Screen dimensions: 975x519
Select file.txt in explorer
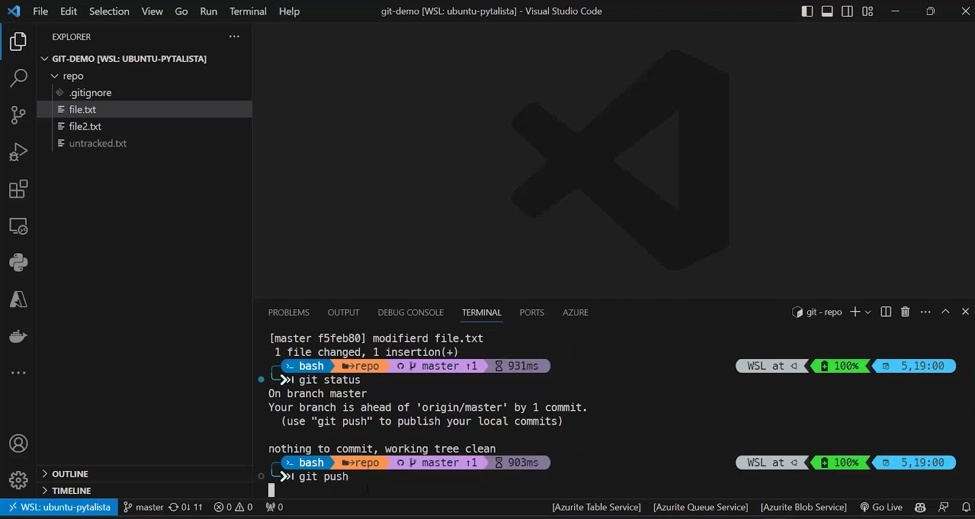coord(144,109)
